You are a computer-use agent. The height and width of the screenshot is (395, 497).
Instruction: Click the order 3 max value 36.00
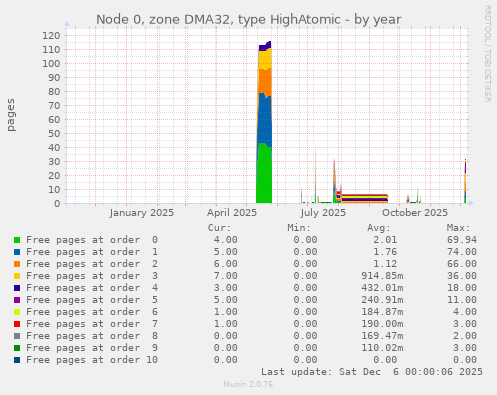pos(462,276)
